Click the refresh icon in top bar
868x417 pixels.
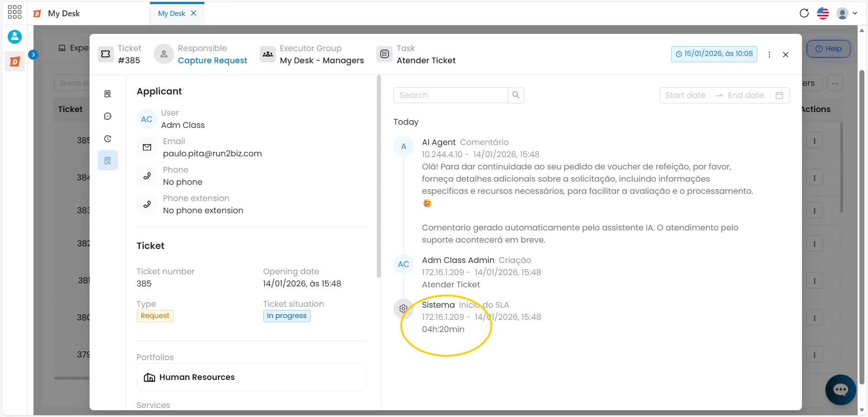[x=804, y=13]
